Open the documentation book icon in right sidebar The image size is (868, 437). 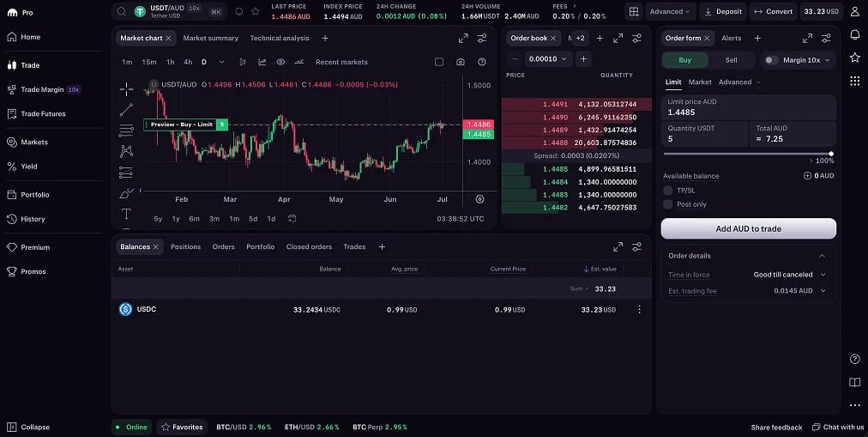[855, 382]
